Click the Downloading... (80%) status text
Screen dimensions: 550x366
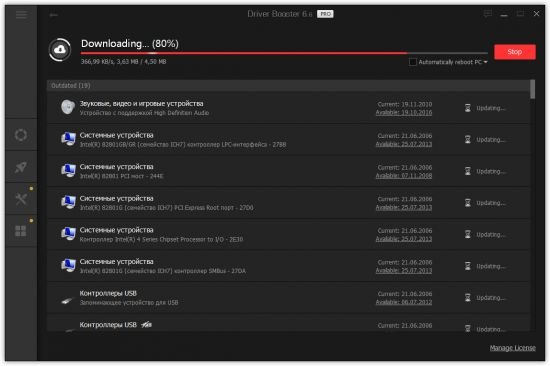coord(130,44)
